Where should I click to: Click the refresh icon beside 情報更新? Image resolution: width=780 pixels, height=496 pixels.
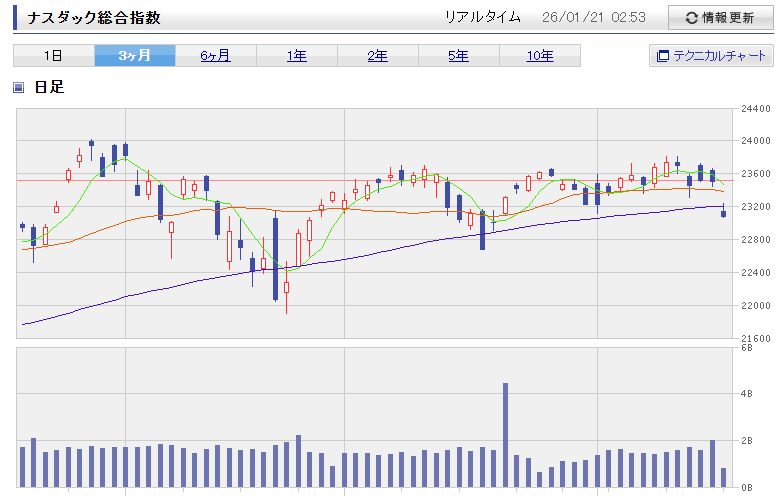tap(689, 18)
